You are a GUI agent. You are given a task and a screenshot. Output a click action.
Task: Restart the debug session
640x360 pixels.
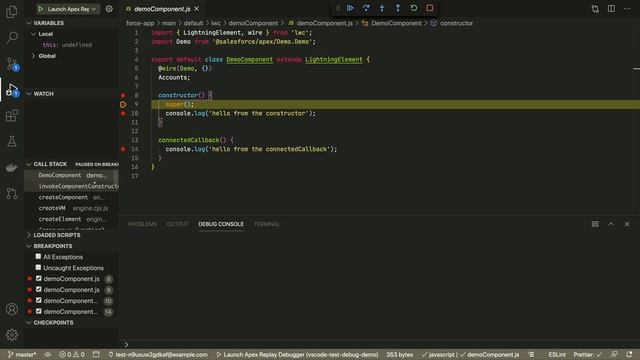(x=413, y=8)
